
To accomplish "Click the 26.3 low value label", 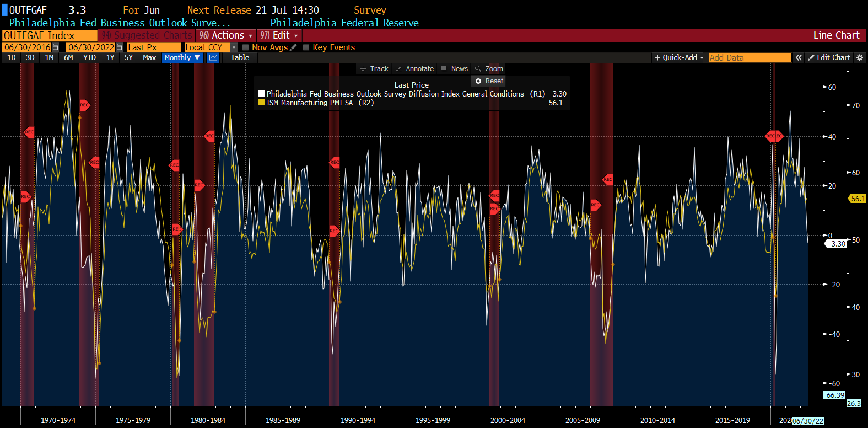I will tap(854, 403).
